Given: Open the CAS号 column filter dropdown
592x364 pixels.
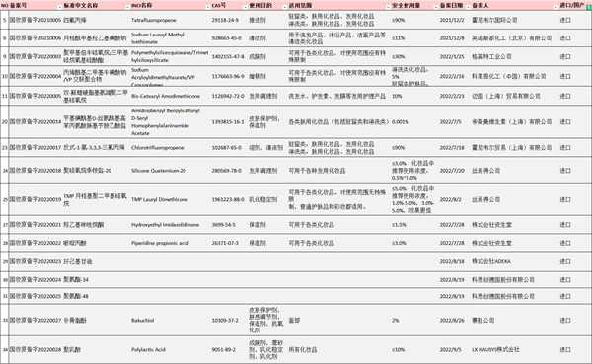Looking at the screenshot, I should [245, 7].
